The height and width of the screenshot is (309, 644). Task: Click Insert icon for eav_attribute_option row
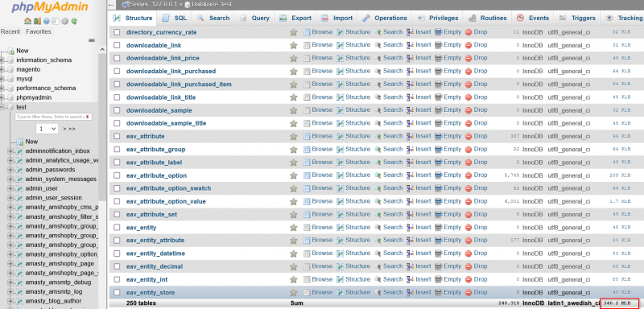410,175
